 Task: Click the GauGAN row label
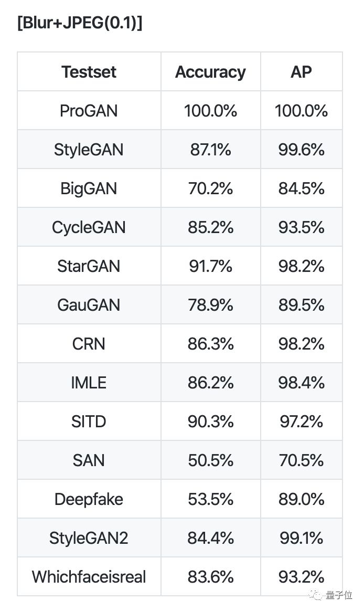[89, 305]
